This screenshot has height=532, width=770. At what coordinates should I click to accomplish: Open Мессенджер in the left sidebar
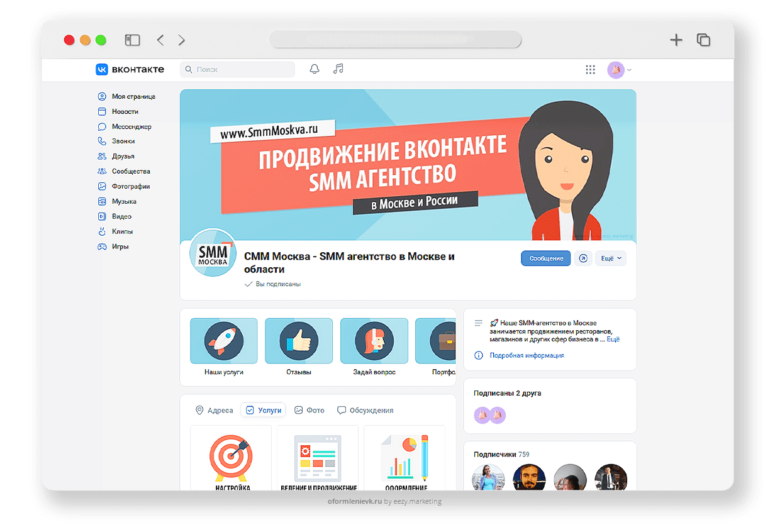pos(131,126)
